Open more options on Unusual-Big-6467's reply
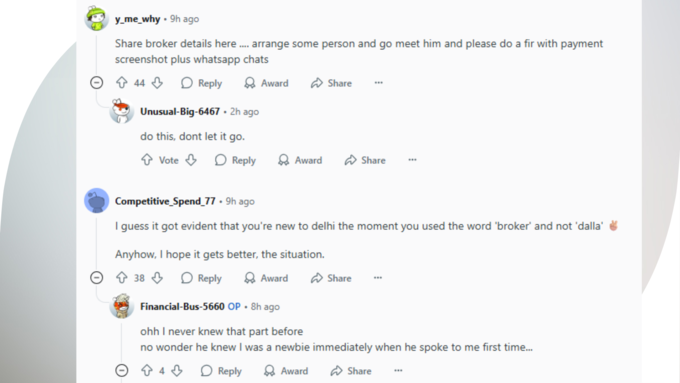Viewport: 680px width, 383px height. tap(412, 160)
